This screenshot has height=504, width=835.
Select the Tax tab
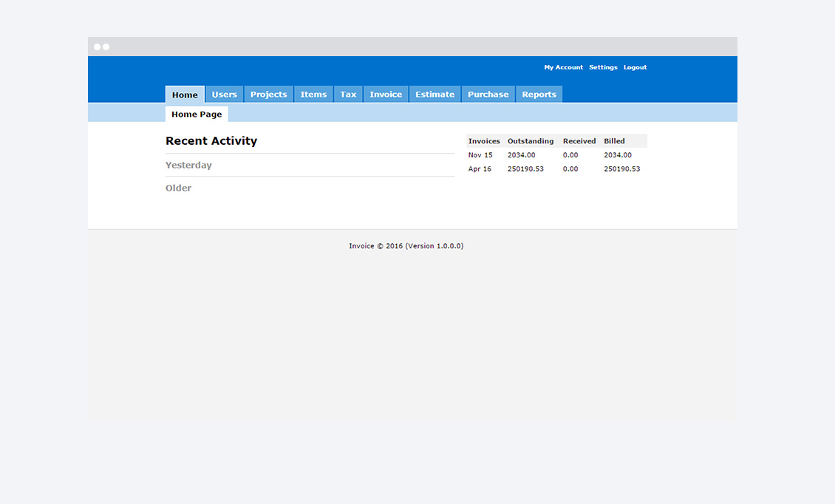348,95
